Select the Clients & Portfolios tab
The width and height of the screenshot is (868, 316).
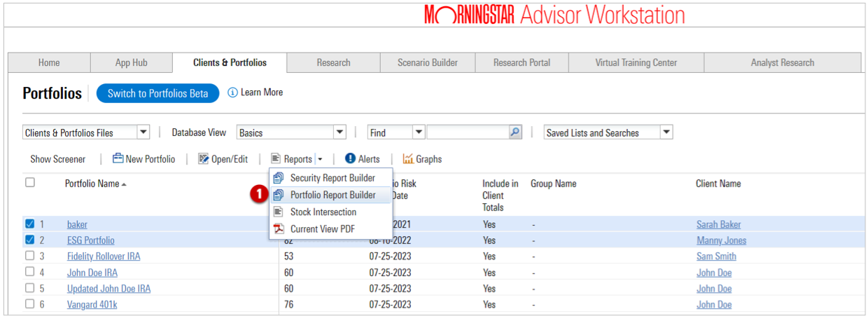(x=230, y=63)
